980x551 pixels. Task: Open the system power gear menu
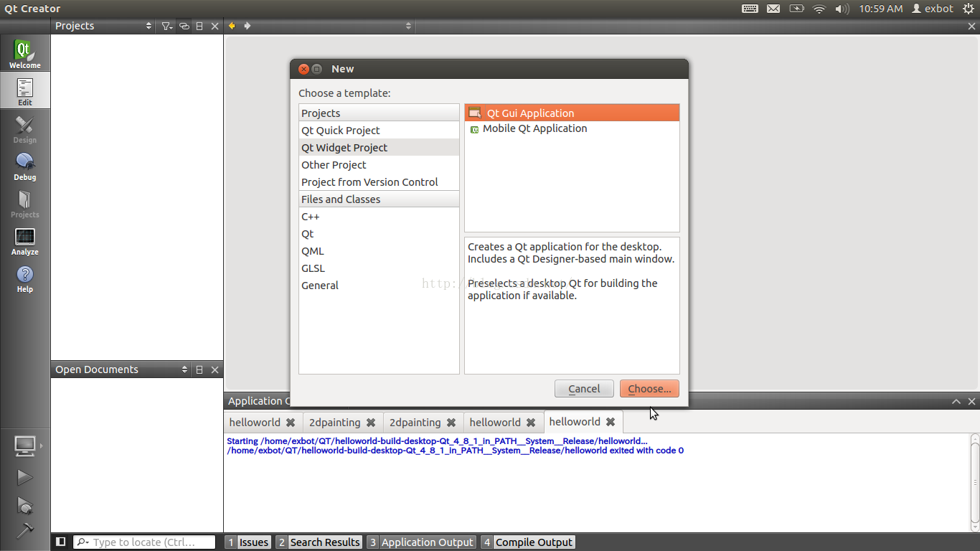[x=969, y=9]
